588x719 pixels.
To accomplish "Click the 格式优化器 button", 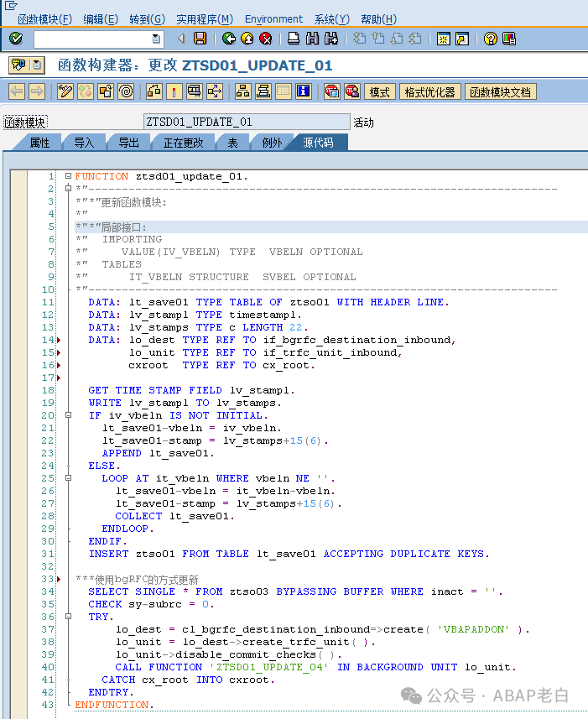I will (x=430, y=92).
